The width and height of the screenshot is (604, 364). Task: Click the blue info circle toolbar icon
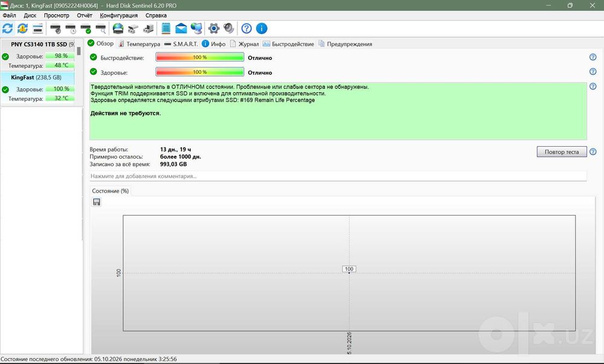262,28
